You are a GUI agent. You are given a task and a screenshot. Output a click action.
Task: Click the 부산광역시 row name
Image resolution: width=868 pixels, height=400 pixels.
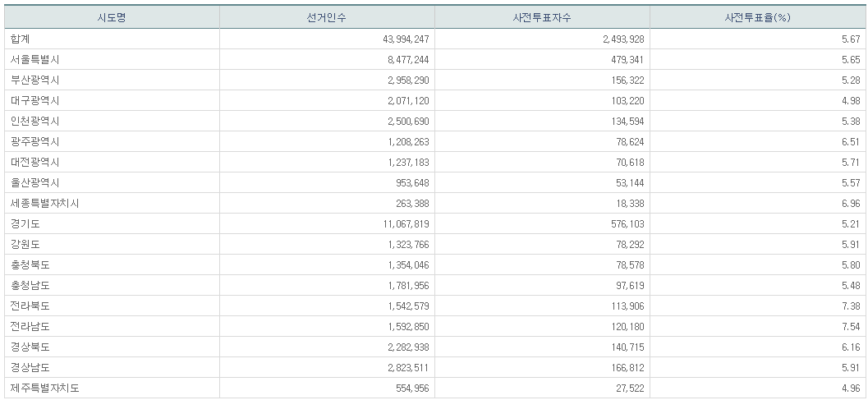[35, 80]
